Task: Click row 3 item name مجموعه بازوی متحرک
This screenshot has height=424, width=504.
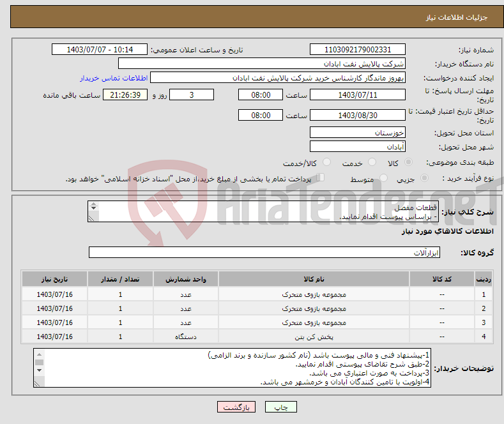Action: pos(314,322)
